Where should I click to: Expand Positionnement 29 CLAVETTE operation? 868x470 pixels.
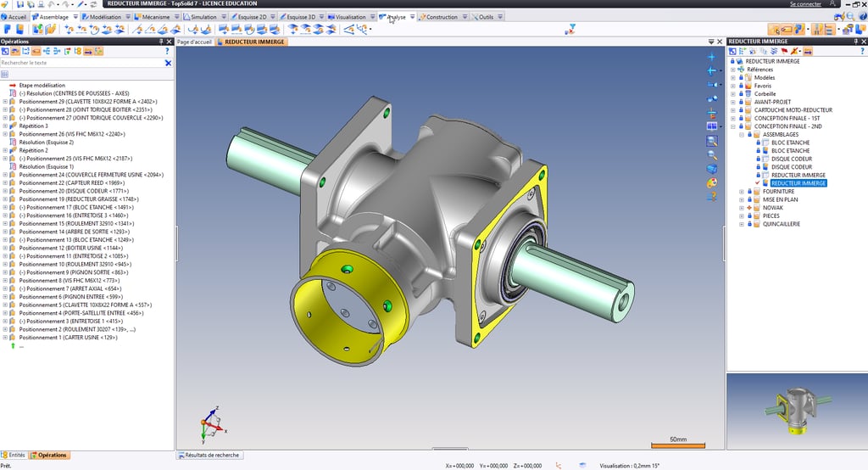(x=5, y=102)
